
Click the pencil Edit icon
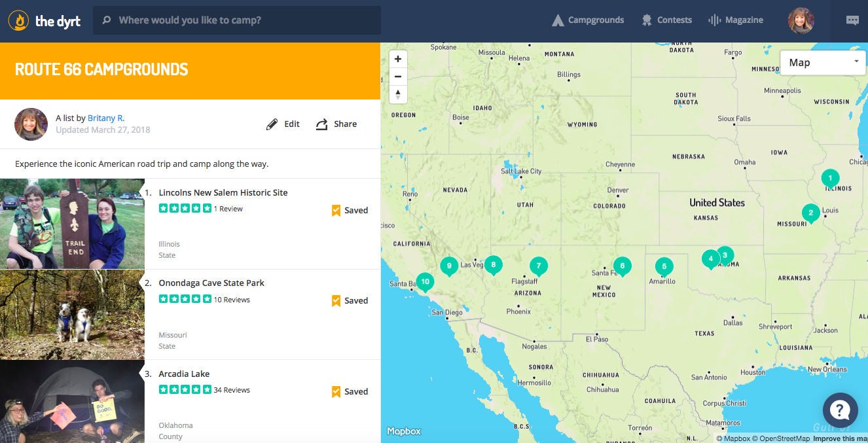(272, 124)
